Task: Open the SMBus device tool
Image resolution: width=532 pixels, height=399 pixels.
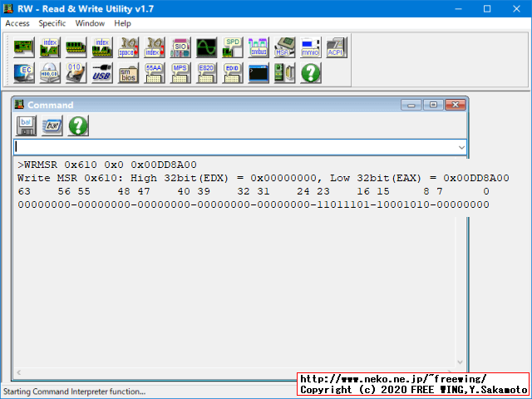Action: [258, 47]
